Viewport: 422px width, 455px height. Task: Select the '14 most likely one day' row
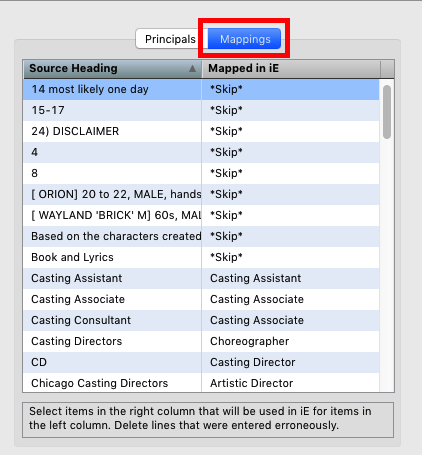point(201,89)
